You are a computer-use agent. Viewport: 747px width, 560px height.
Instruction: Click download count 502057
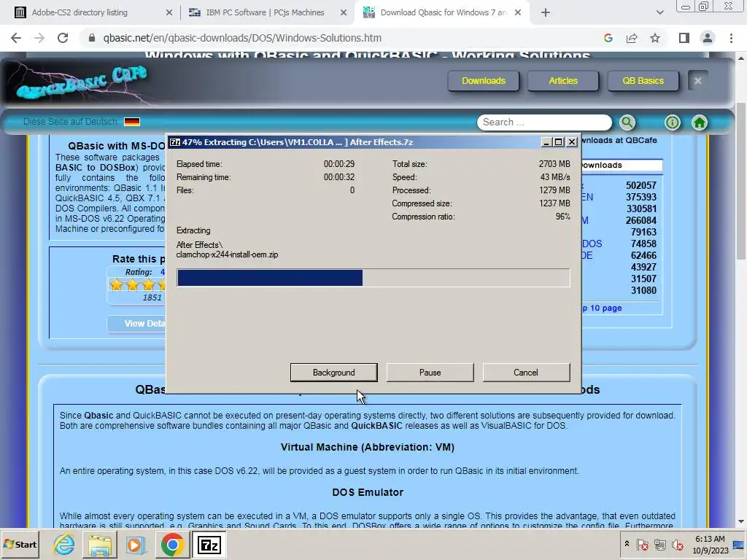[640, 185]
